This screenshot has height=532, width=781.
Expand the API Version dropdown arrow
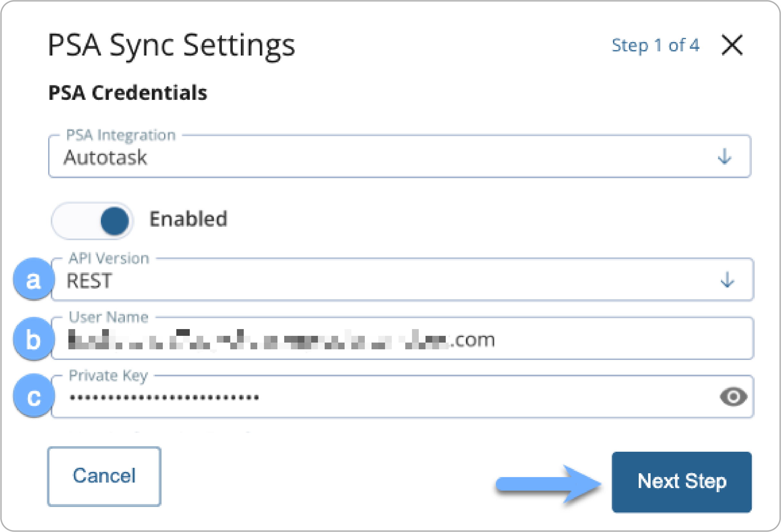[727, 280]
